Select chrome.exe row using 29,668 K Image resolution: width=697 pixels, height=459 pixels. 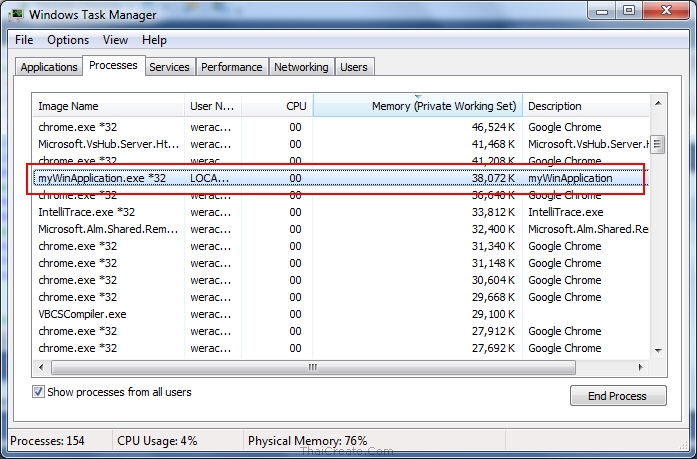click(x=341, y=297)
